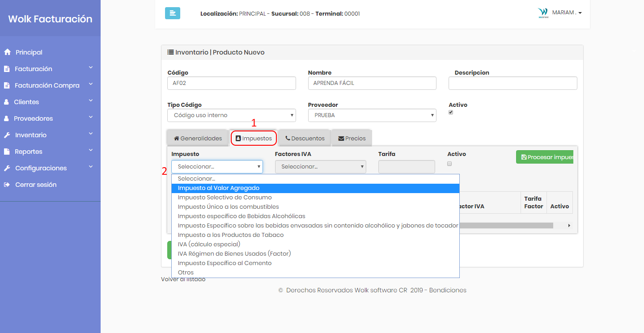Select IVA (cálculo especial) option
This screenshot has width=644, height=333.
coord(315,244)
